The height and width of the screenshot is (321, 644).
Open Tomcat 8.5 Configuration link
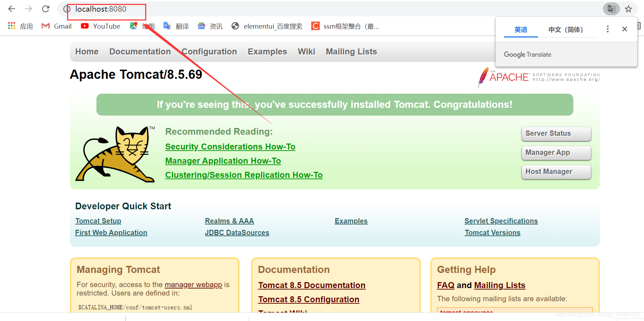309,299
